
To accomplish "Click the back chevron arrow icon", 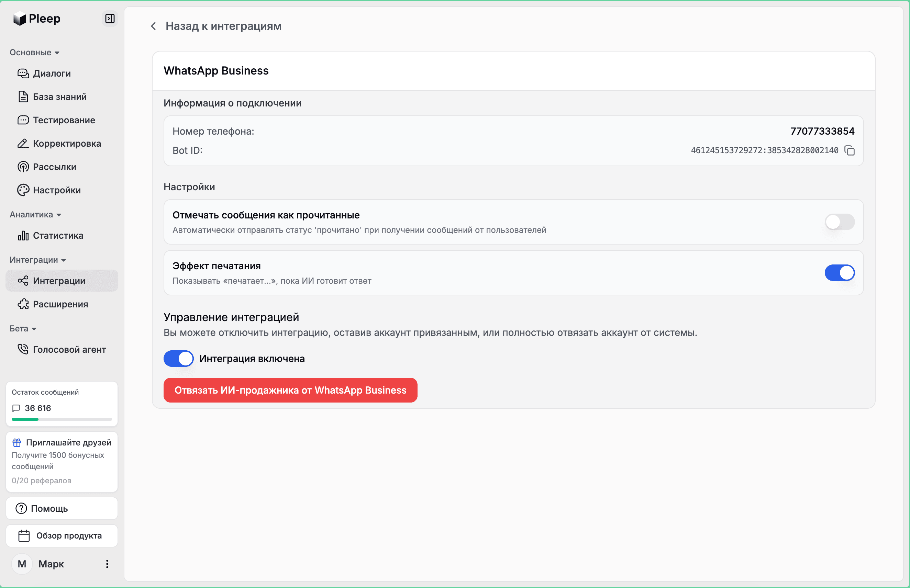I will (x=154, y=26).
